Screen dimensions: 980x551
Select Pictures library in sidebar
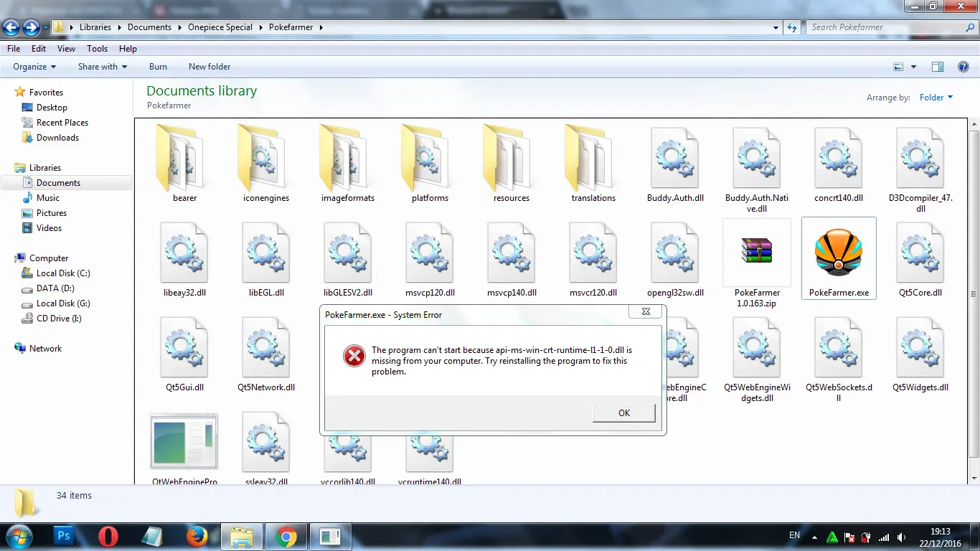coord(52,213)
